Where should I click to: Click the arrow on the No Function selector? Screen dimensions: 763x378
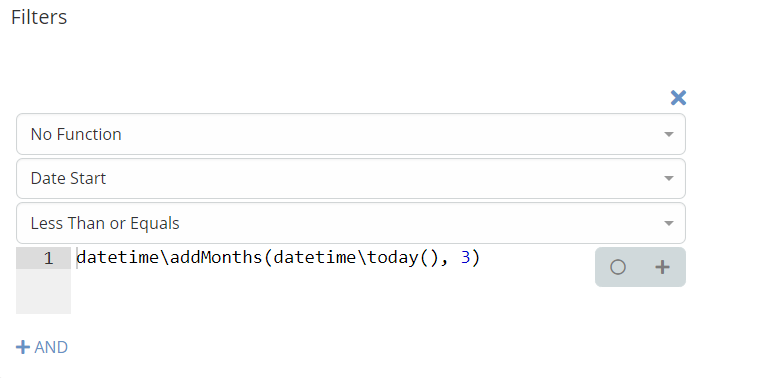coord(669,134)
